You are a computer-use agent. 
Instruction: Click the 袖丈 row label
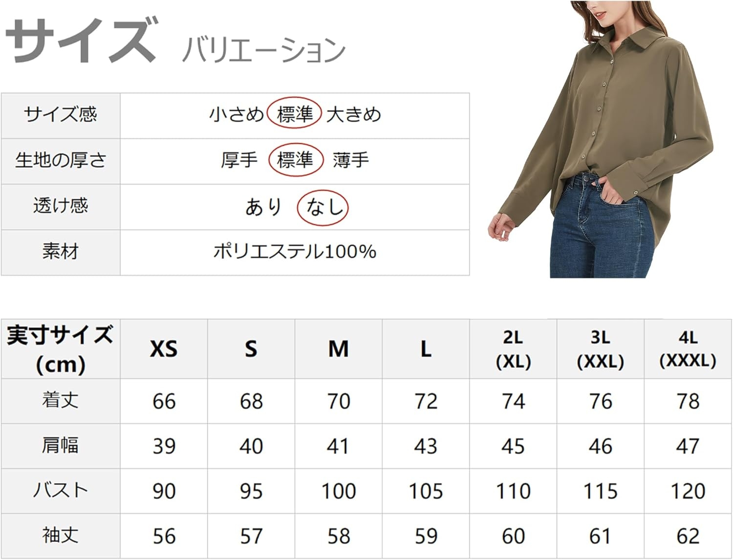[x=61, y=536]
